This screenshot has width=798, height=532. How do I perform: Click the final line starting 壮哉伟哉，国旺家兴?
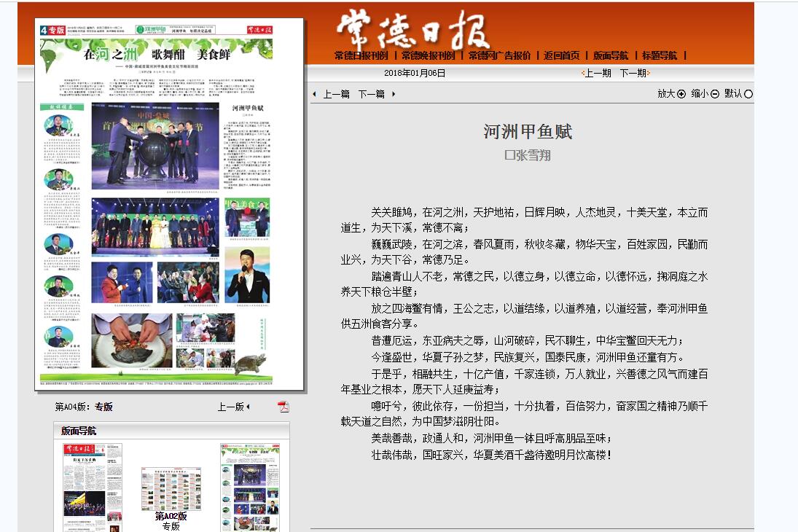[x=492, y=455]
